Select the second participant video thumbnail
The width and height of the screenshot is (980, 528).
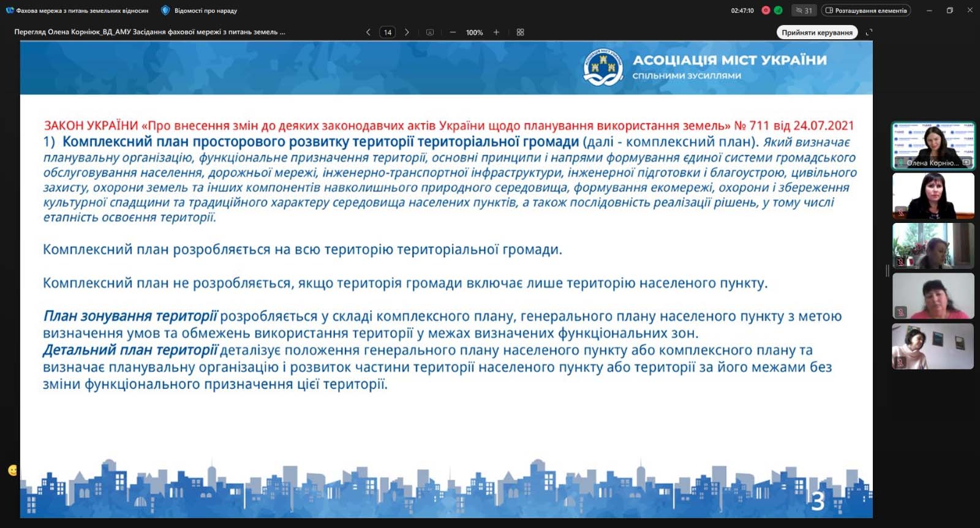(933, 196)
